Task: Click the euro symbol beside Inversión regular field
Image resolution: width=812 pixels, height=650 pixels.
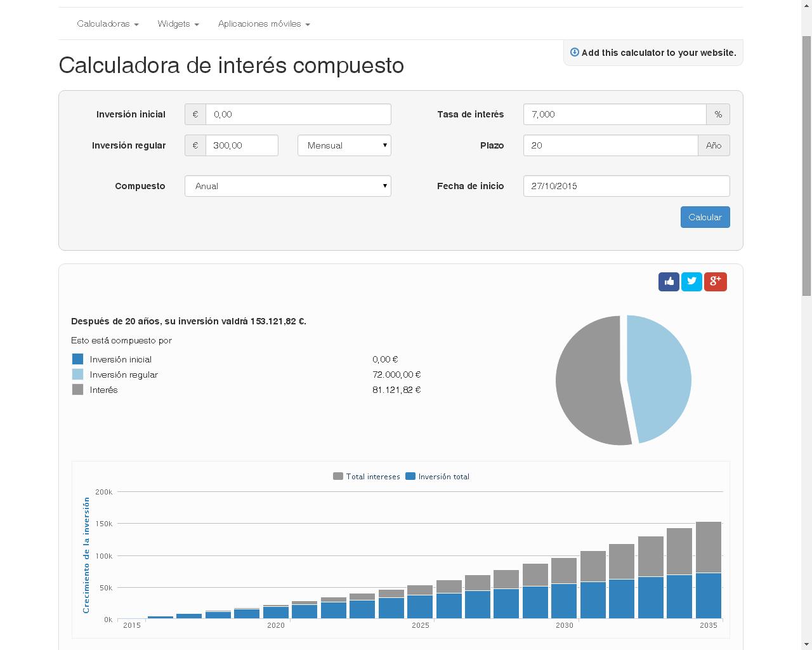Action: (x=195, y=145)
